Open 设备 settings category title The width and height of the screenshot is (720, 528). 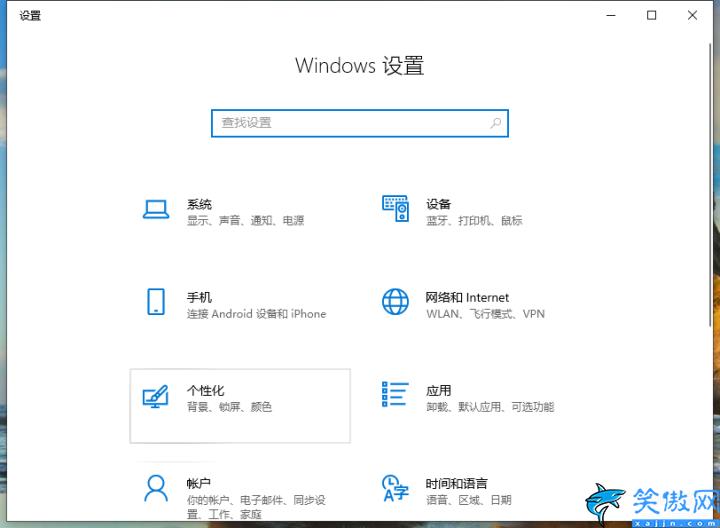(439, 204)
